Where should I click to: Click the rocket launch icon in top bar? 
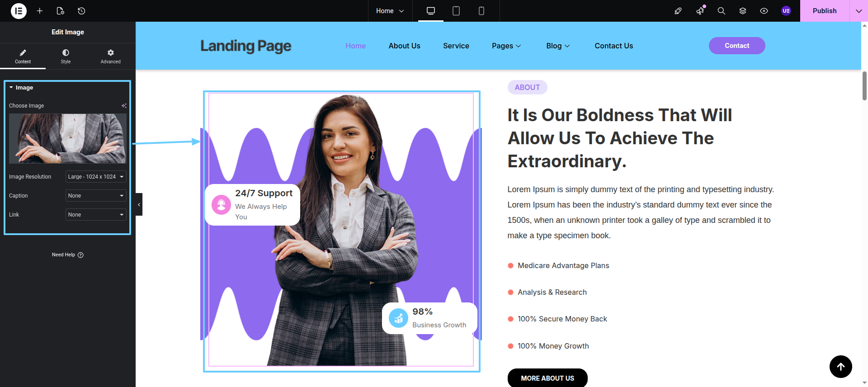678,11
